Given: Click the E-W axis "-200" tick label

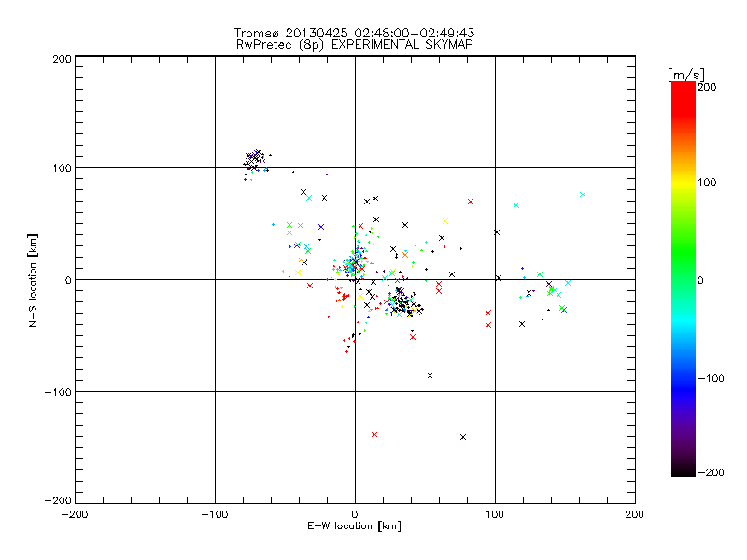Looking at the screenshot, I should pos(75,514).
